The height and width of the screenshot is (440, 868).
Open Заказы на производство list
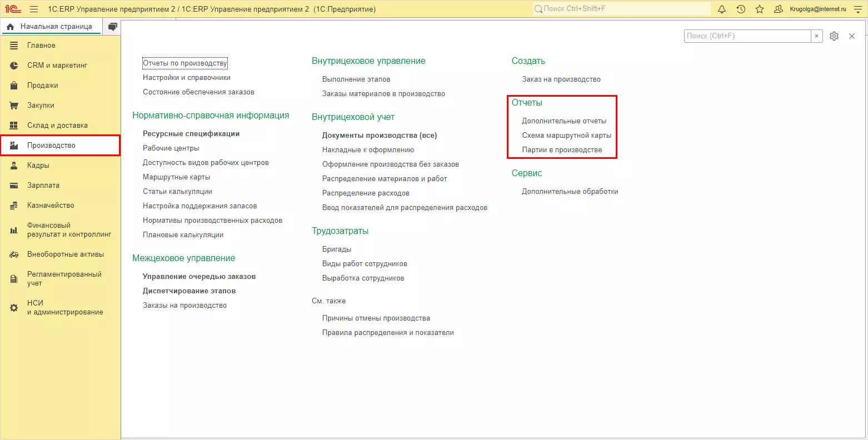coord(184,306)
